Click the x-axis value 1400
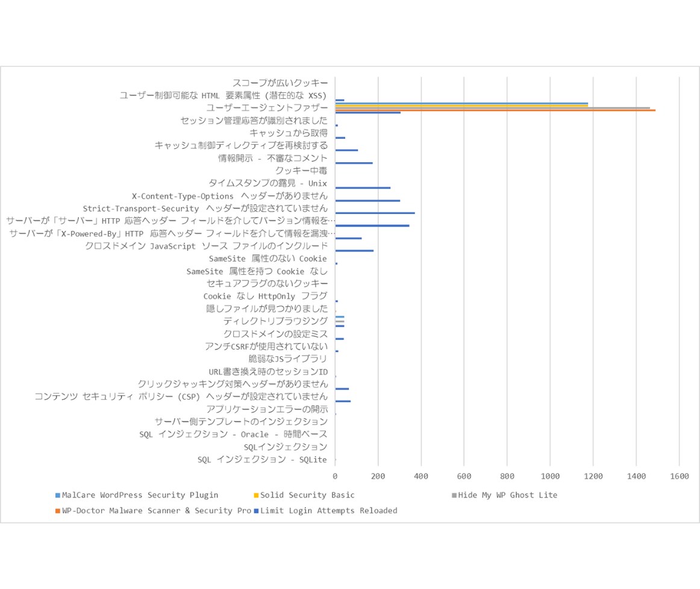 pos(636,476)
